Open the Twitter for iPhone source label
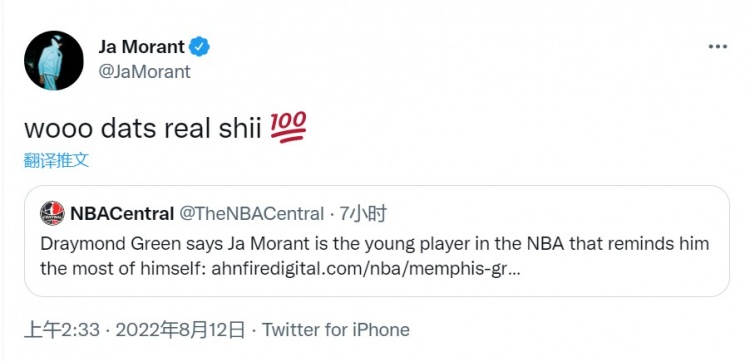The height and width of the screenshot is (361, 750). pyautogui.click(x=336, y=330)
